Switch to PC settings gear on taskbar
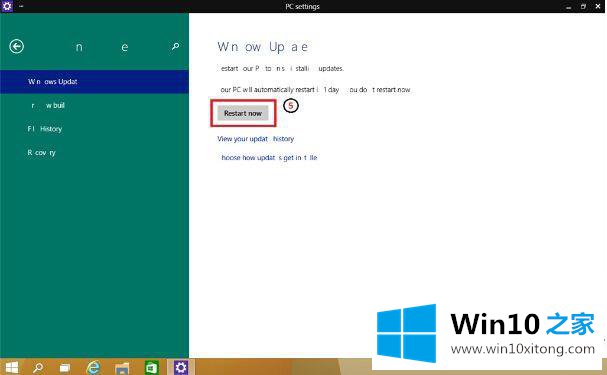 click(180, 367)
